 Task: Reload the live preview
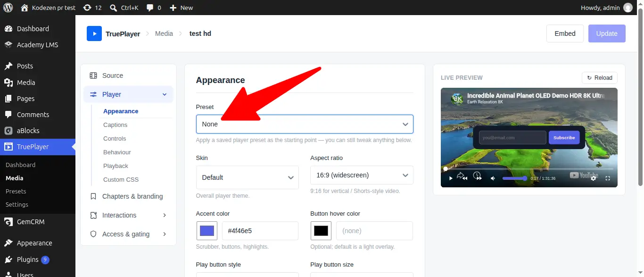(600, 78)
